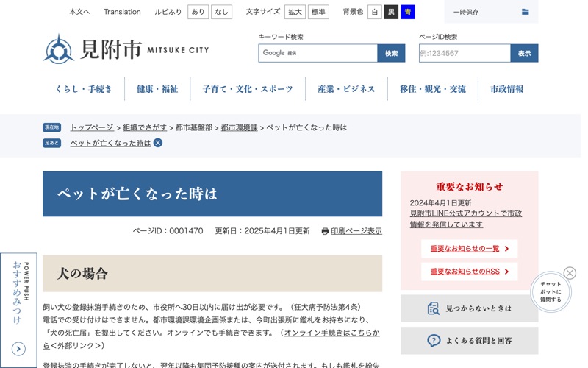Open the 健康・福祉 menu

coord(157,89)
